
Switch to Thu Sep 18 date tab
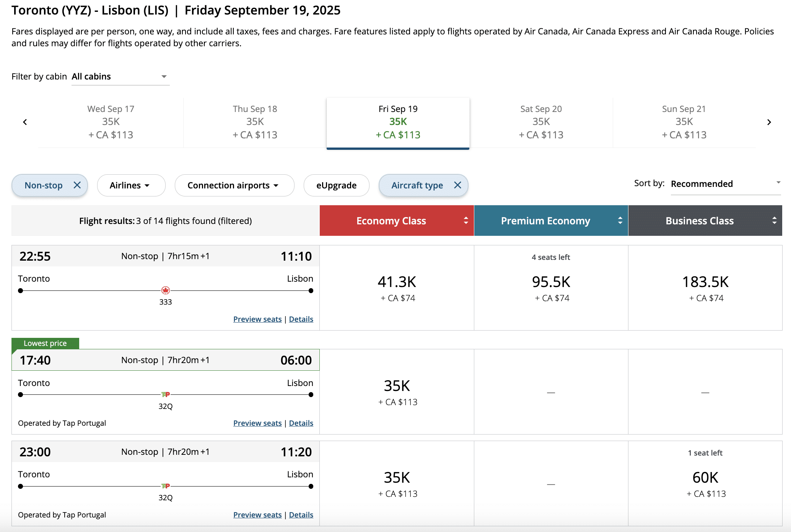pos(255,122)
